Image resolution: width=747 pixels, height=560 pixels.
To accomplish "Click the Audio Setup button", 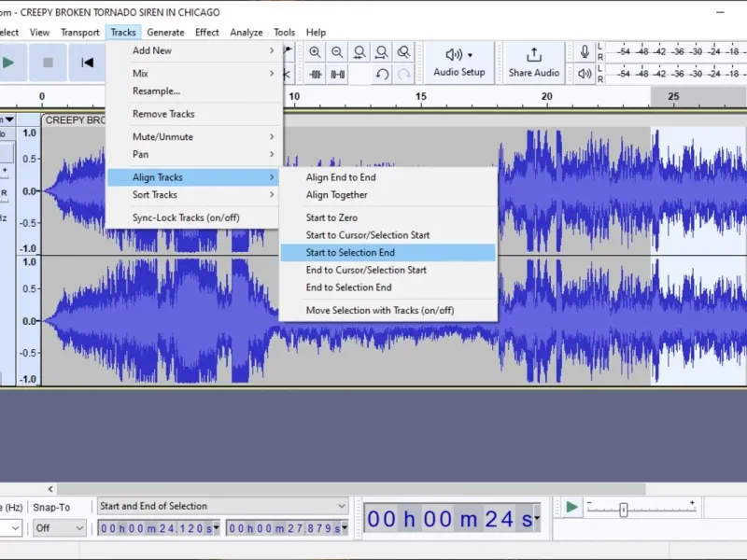I will pos(459,63).
